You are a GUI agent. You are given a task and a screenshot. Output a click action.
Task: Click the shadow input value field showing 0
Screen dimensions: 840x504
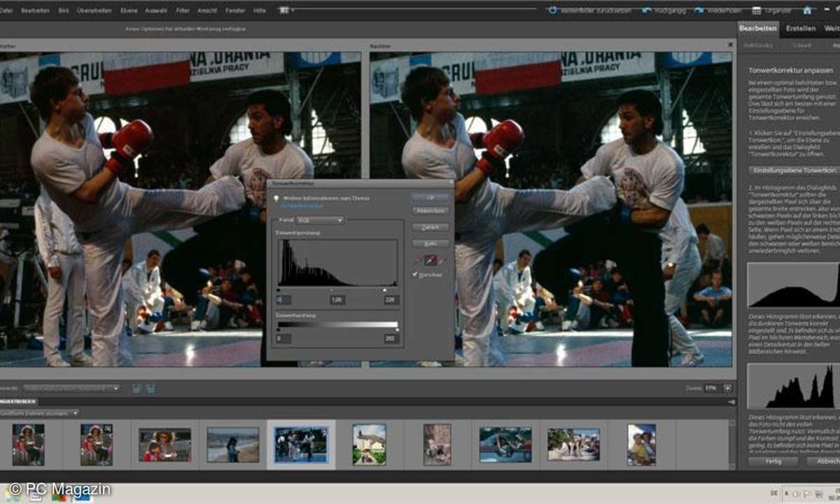(283, 300)
